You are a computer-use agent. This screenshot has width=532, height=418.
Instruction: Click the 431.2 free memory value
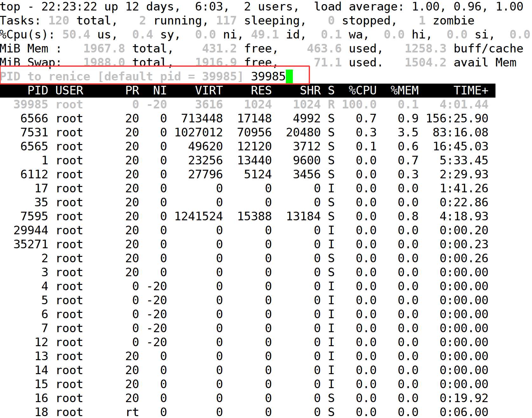click(219, 49)
